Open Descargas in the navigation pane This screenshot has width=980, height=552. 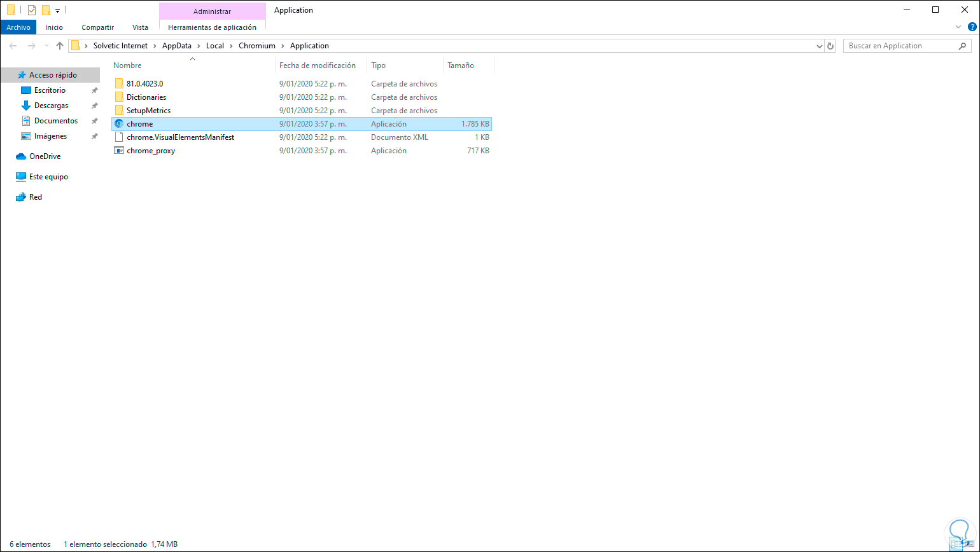[50, 106]
